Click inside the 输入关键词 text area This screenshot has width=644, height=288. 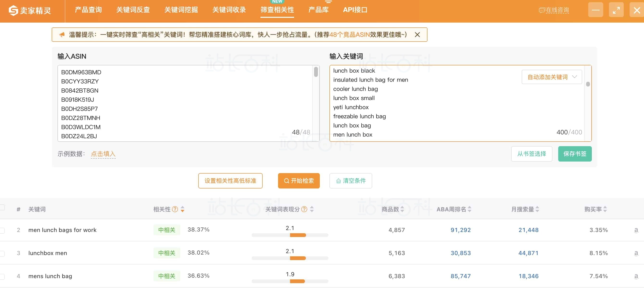tap(460, 104)
